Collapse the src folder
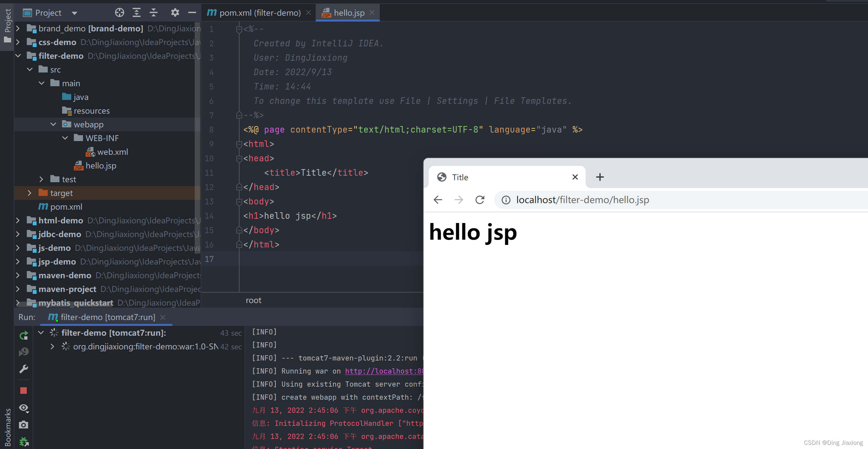The width and height of the screenshot is (868, 449). pyautogui.click(x=30, y=70)
